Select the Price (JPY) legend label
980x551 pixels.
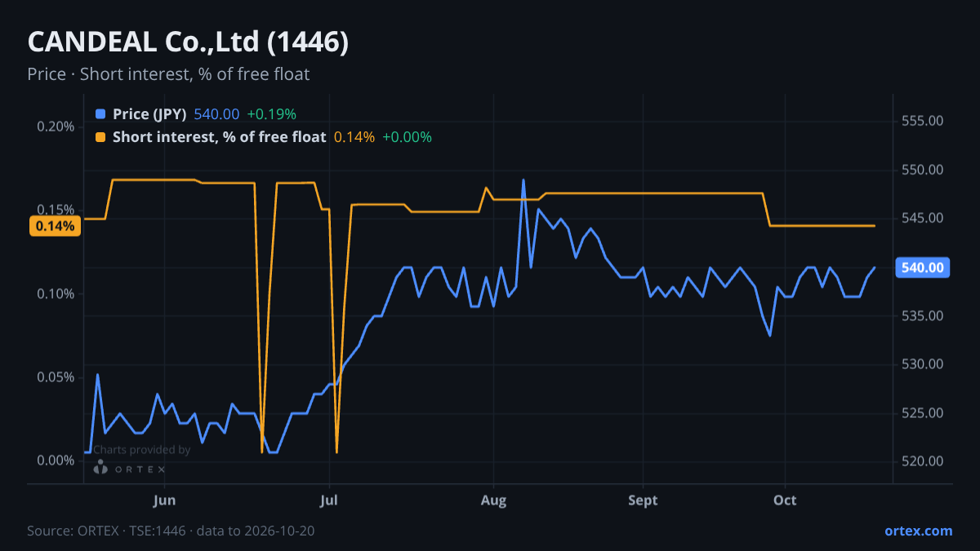pos(149,114)
